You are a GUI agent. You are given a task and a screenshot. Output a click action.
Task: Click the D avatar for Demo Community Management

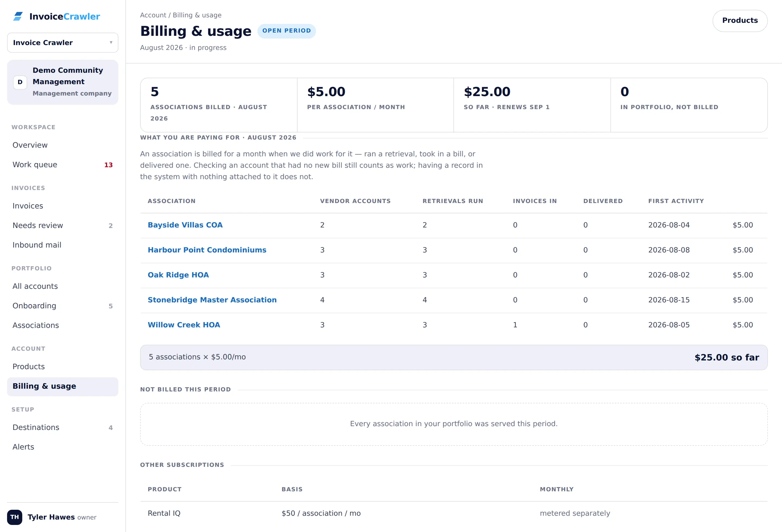point(20,82)
